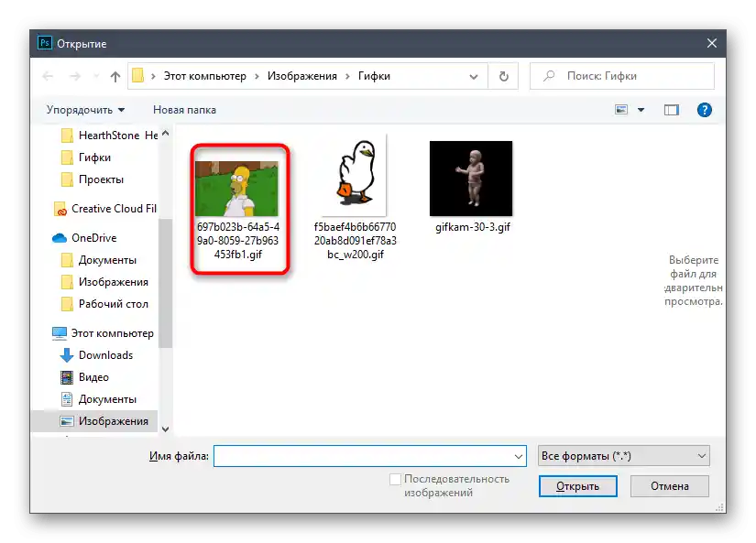Viewport: 756px width, 543px height.
Task: Click the search field 'Поиск: Гифки'
Action: [x=621, y=76]
